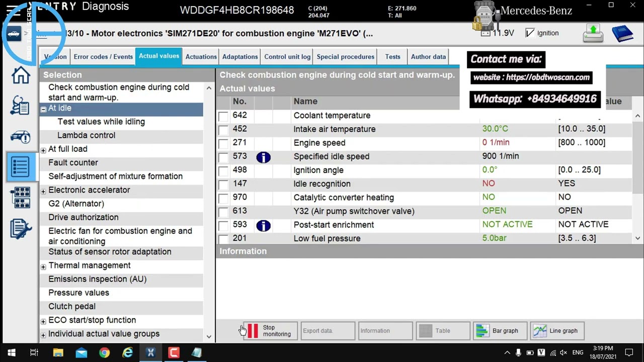Click the Bar graph button
The height and width of the screenshot is (362, 644).
[x=500, y=331]
